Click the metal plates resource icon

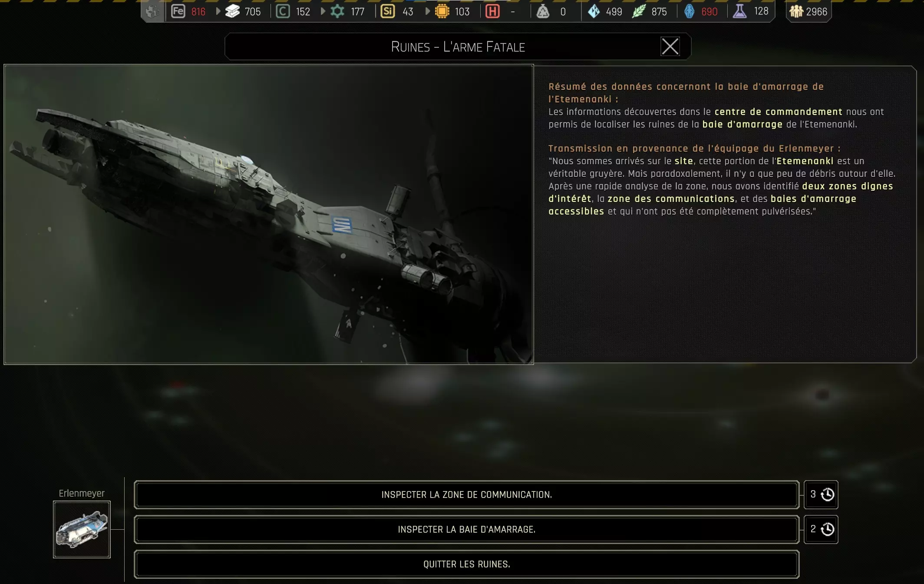pyautogui.click(x=233, y=11)
